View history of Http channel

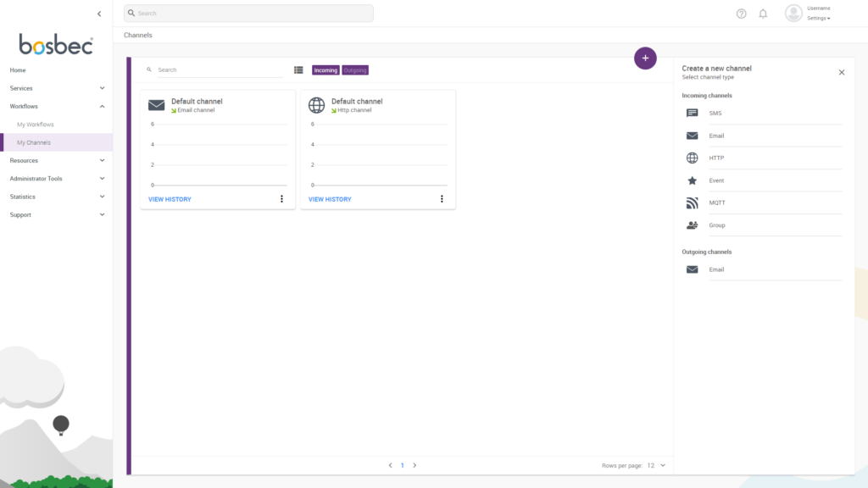click(x=330, y=199)
